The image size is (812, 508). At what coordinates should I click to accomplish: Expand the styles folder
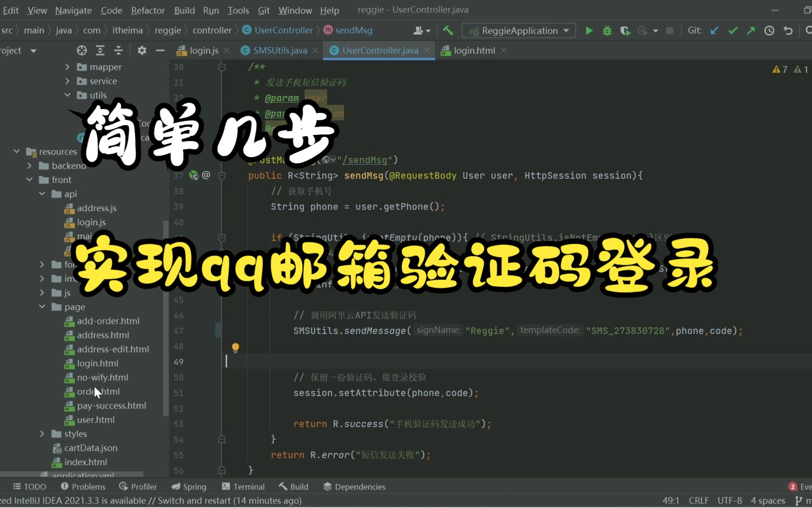(x=42, y=434)
